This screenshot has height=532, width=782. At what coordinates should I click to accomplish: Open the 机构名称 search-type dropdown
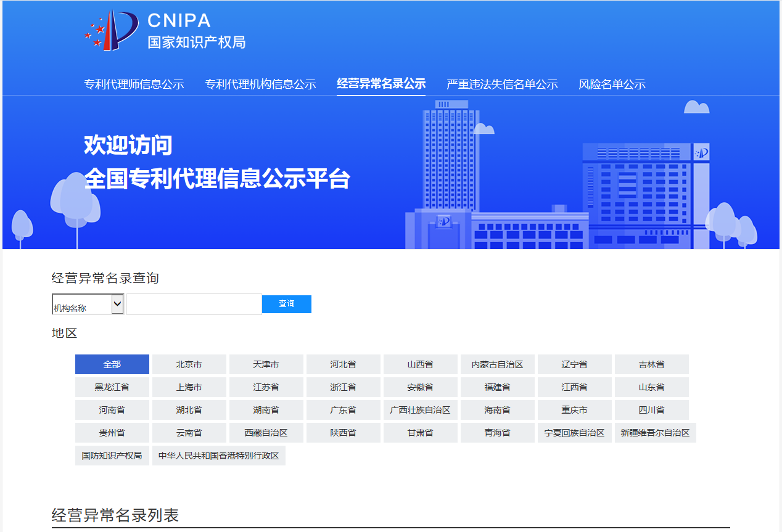(88, 304)
